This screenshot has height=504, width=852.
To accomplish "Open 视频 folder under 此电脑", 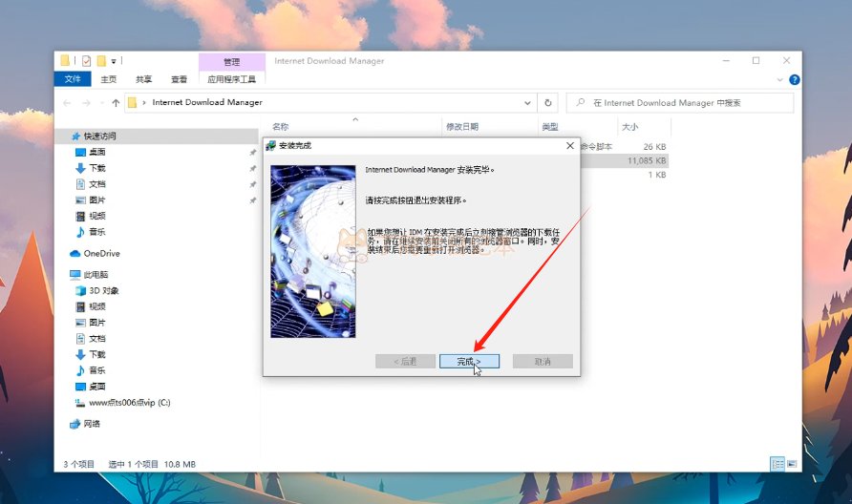I will [x=97, y=306].
